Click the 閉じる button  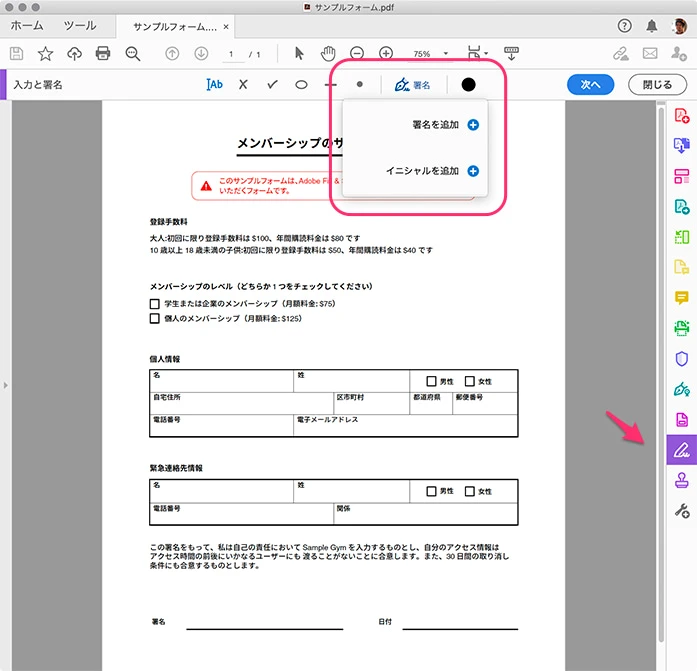pyautogui.click(x=657, y=85)
